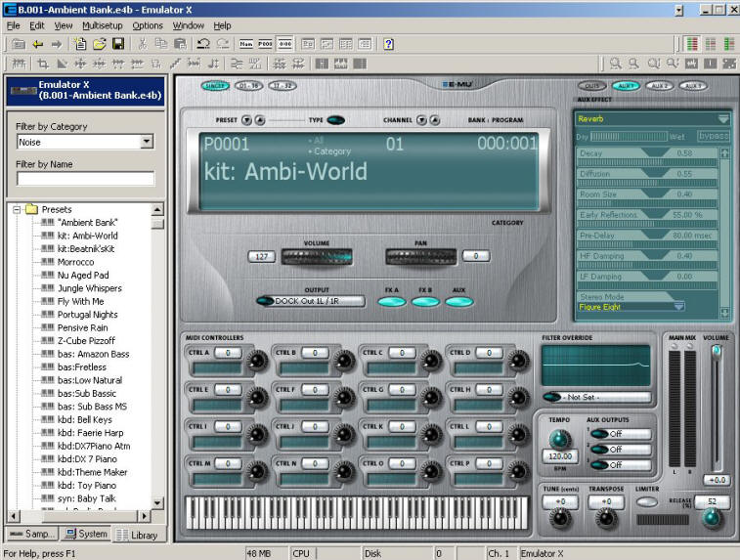This screenshot has height=560, width=740.
Task: Click the CTRL A knob
Action: point(257,361)
